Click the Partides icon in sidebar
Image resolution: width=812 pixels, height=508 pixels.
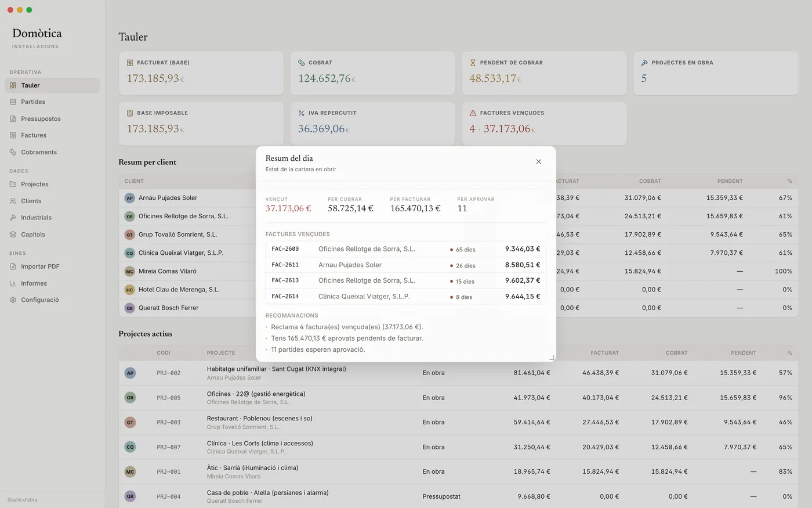[13, 102]
